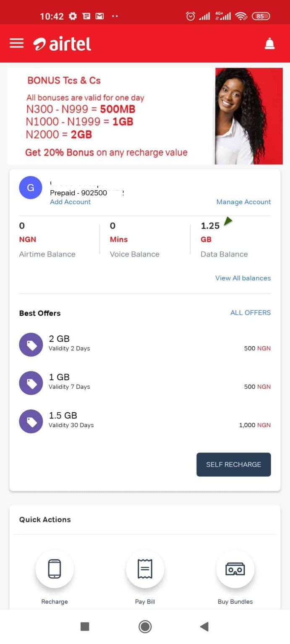Select the Pay Bill icon
Image resolution: width=290 pixels, height=644 pixels.
(x=145, y=569)
